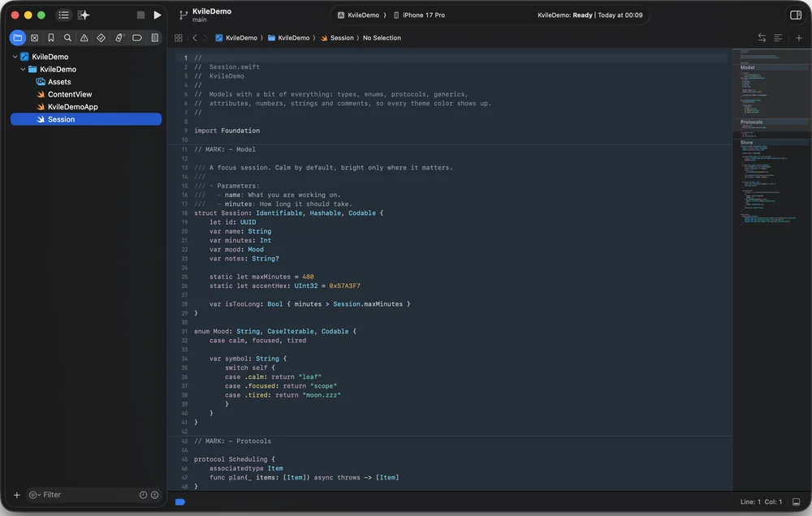Click the protocol Scheduling line
Image resolution: width=812 pixels, height=516 pixels.
(x=235, y=459)
